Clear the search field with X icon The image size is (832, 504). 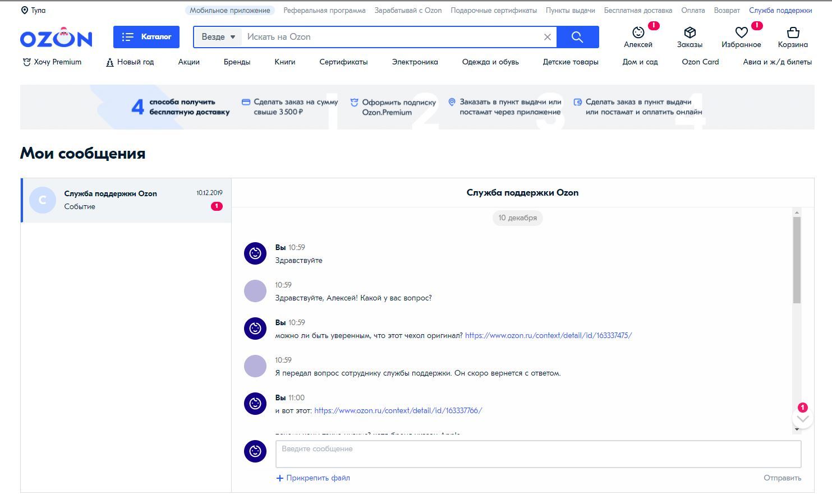(548, 37)
